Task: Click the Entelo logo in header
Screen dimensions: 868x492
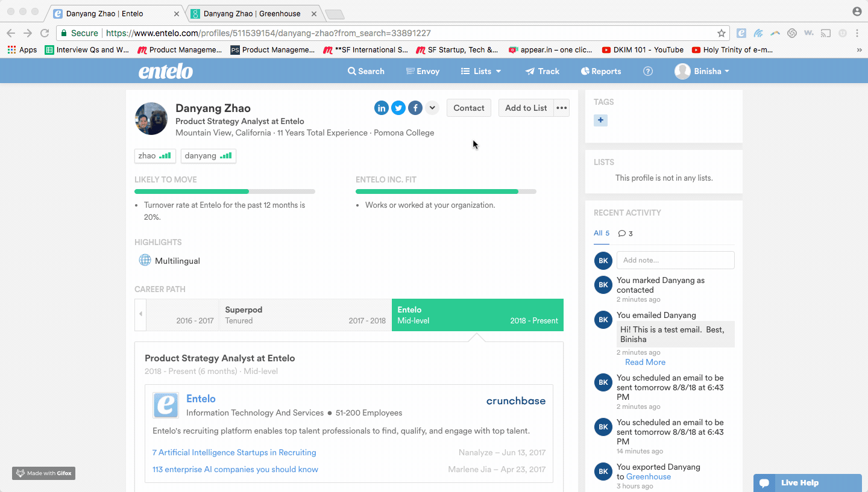Action: coord(166,71)
